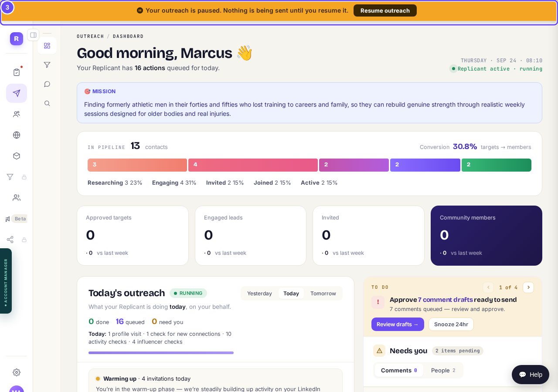558x392 pixels.
Task: Open the Account Manager side tab
Action: coord(6,281)
